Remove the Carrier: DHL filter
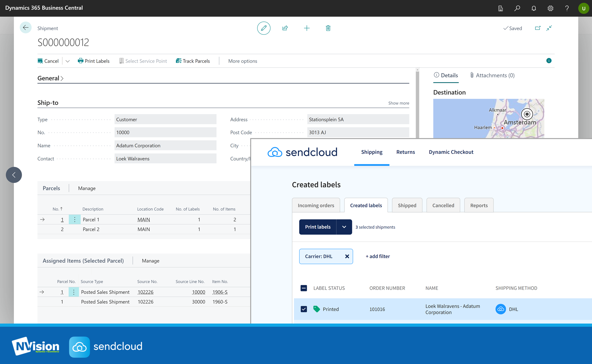Viewport: 592px width, 364px height. [347, 256]
